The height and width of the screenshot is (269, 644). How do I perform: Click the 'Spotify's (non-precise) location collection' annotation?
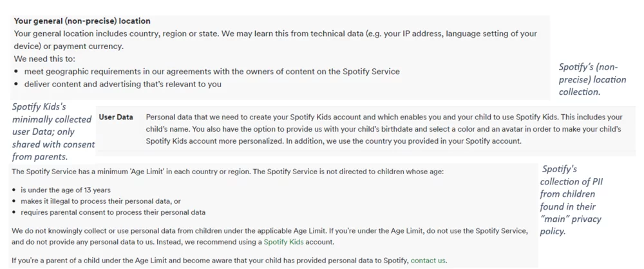(x=592, y=79)
